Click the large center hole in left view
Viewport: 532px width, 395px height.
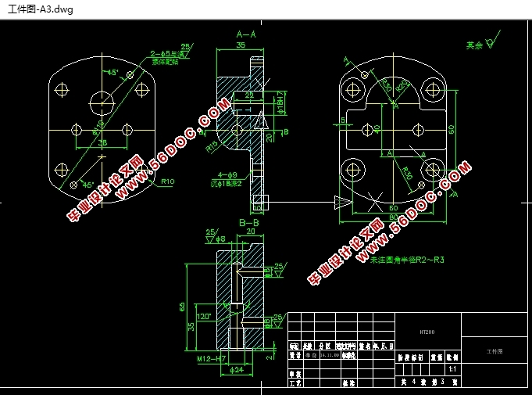[101, 99]
